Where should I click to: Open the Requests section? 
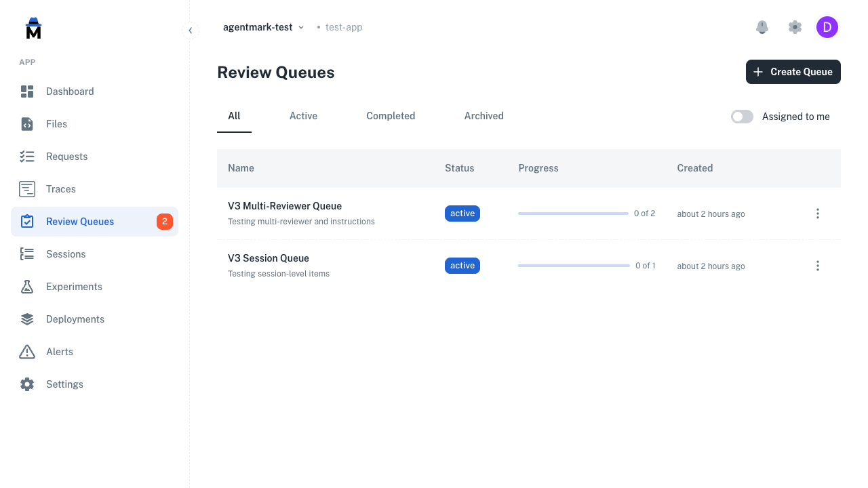(66, 156)
